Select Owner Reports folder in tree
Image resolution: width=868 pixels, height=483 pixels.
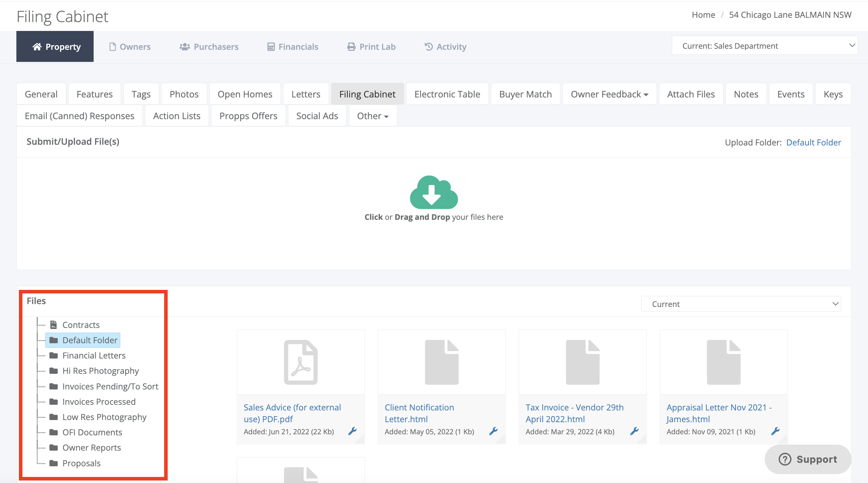pos(91,447)
